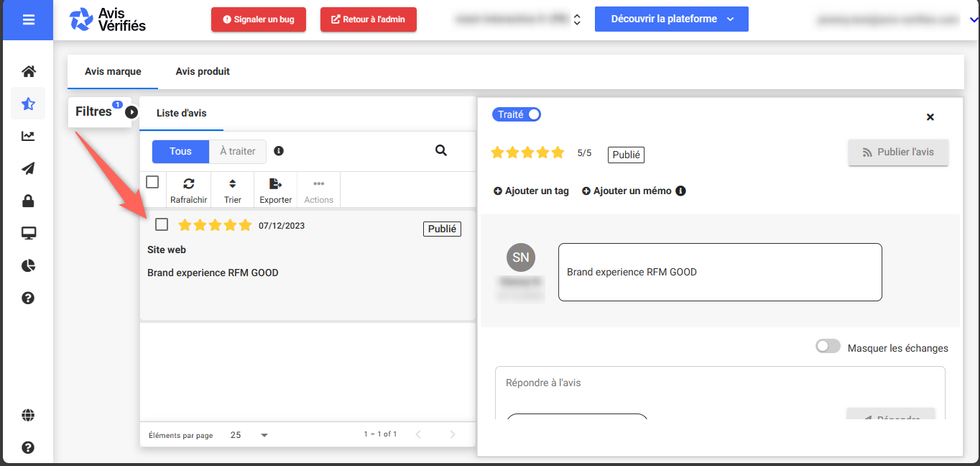Enable Masquer les échanges toggle

click(x=828, y=347)
